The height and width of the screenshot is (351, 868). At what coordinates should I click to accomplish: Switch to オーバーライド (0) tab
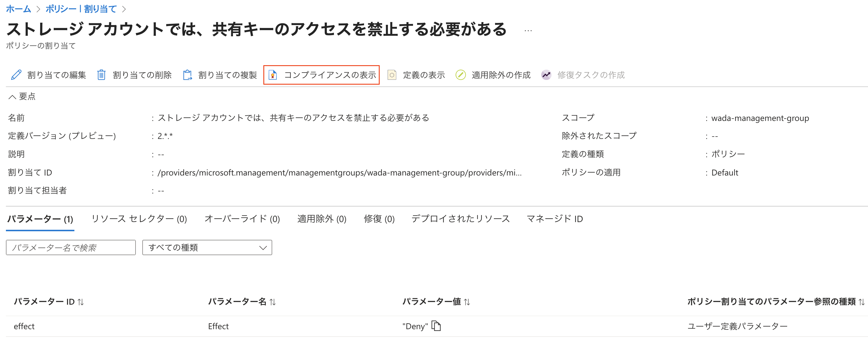point(242,219)
